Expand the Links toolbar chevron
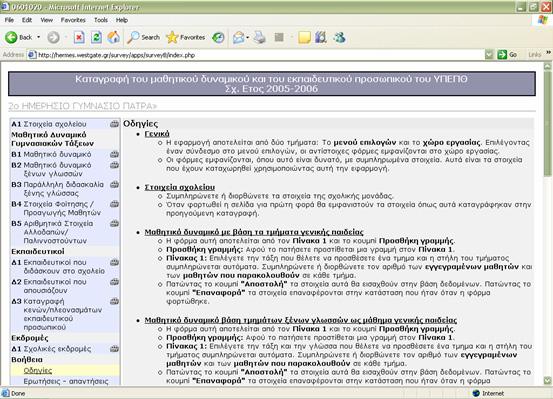This screenshot has width=553, height=399. tap(548, 53)
